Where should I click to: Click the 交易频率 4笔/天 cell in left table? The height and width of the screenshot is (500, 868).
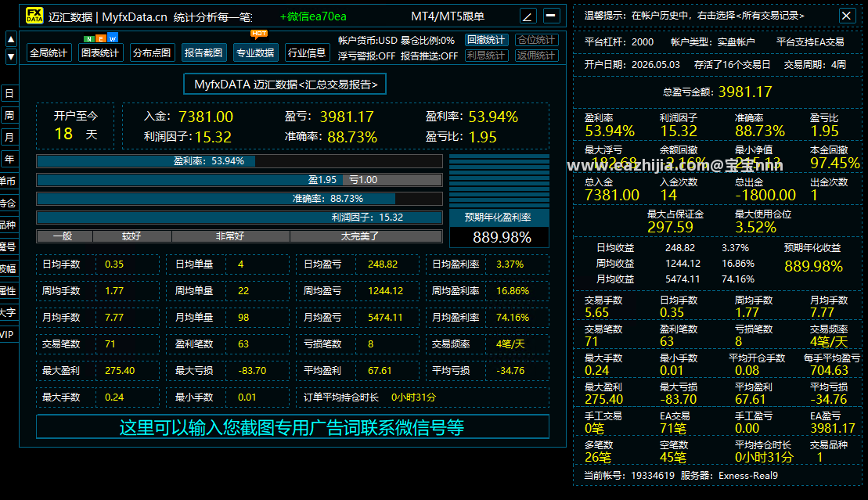[x=487, y=344]
